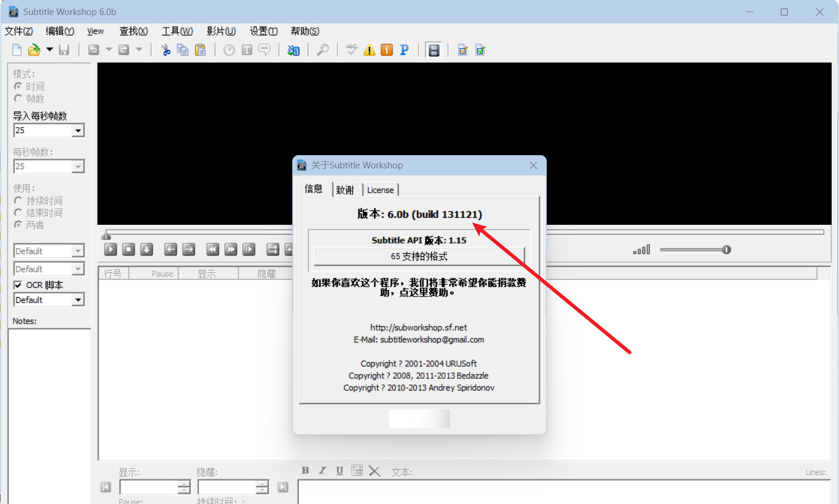Open the subworkshop.sf.net link

point(419,328)
